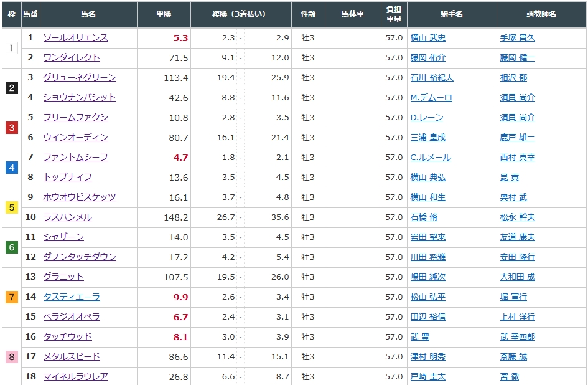Click the red frame number 3 box
Image resolution: width=588 pixels, height=385 pixels.
pos(11,128)
